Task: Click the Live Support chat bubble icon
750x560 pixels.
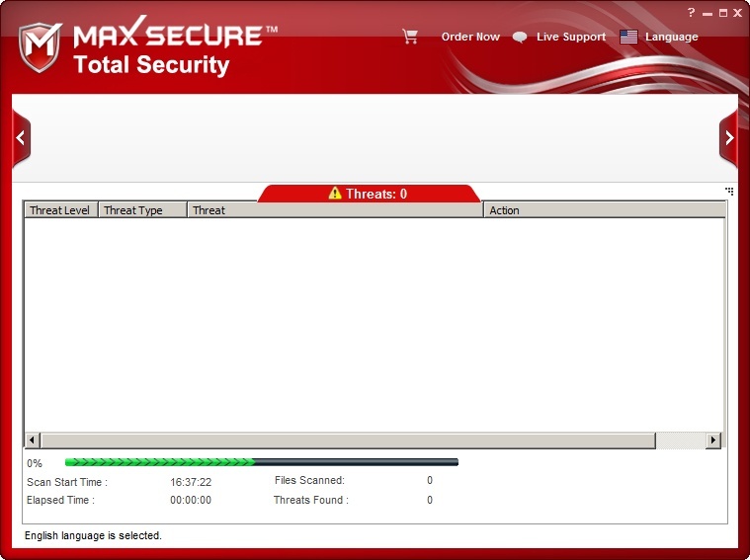Action: pos(520,38)
